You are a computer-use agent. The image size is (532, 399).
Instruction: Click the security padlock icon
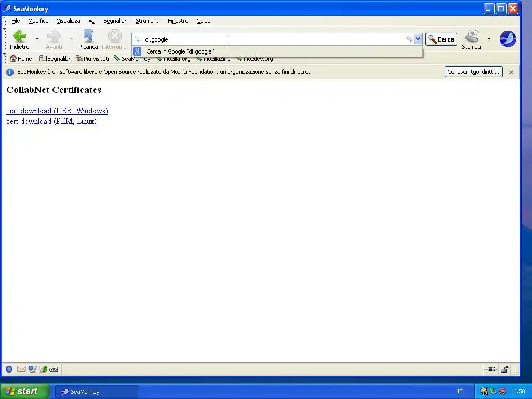[x=505, y=369]
